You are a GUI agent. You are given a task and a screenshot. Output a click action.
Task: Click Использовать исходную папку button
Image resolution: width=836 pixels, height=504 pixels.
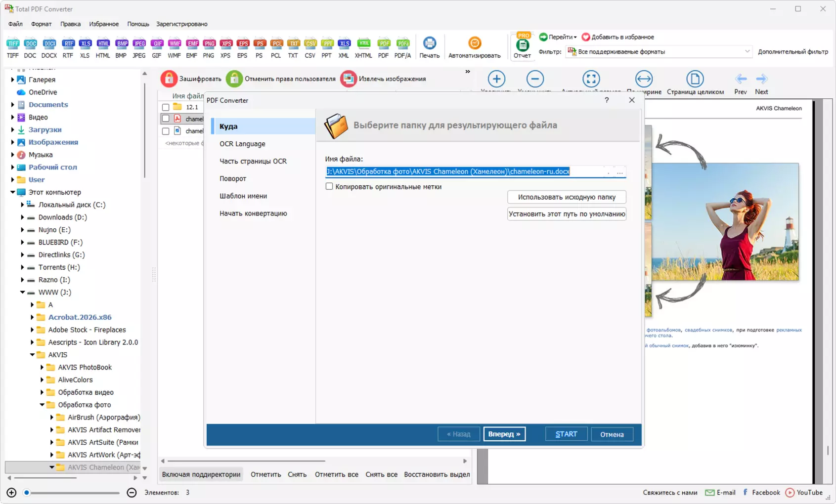(567, 197)
